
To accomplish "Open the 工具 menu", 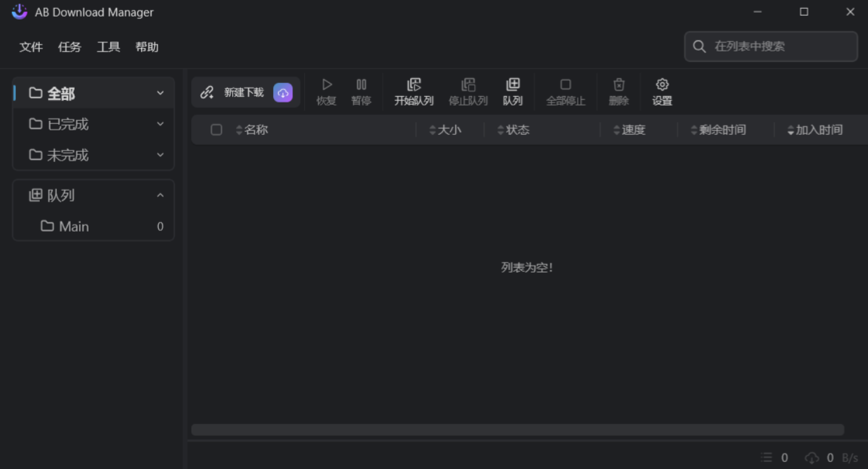I will (108, 47).
